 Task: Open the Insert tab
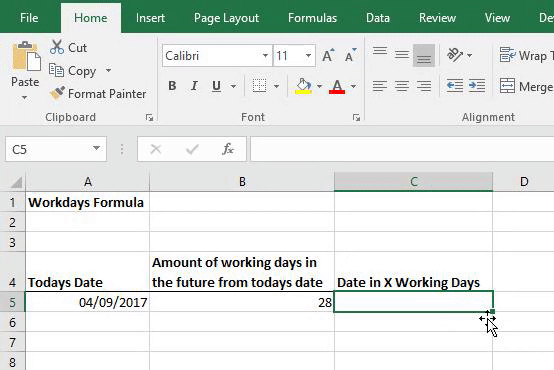pos(150,18)
